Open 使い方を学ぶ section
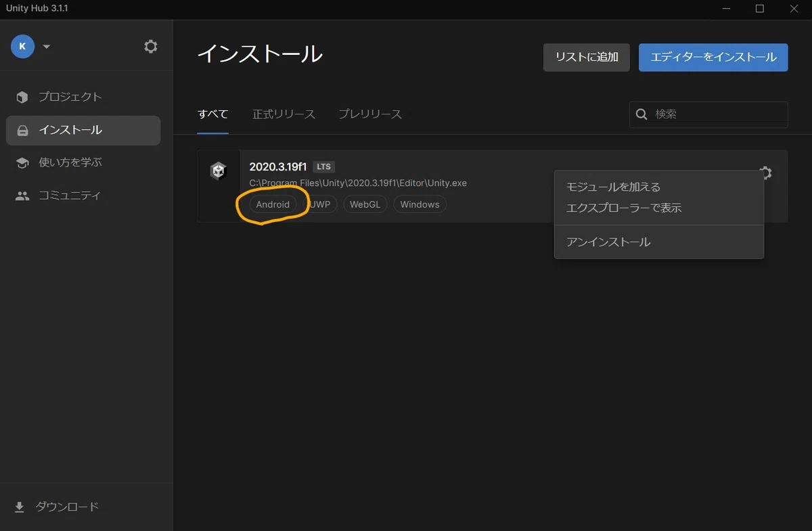This screenshot has height=531, width=812. 83,163
